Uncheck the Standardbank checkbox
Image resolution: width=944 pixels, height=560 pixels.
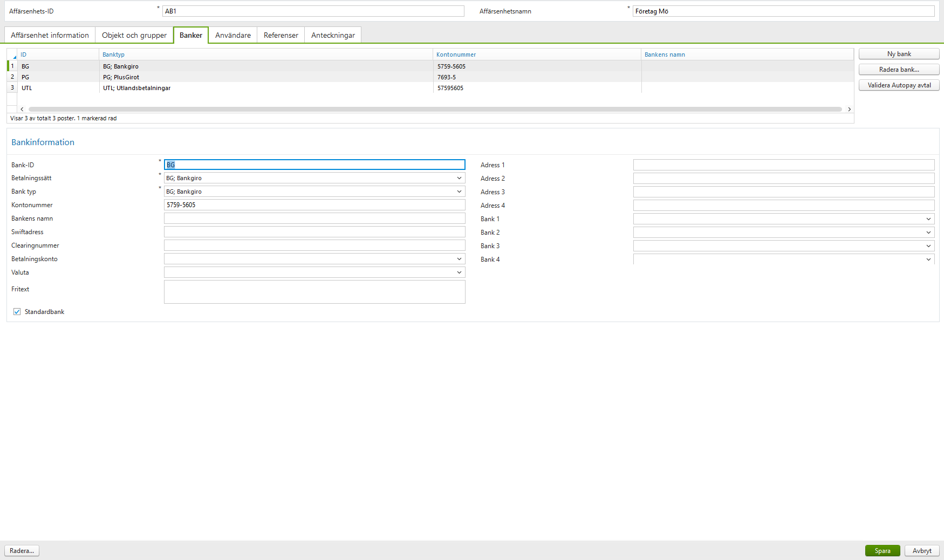coord(17,311)
